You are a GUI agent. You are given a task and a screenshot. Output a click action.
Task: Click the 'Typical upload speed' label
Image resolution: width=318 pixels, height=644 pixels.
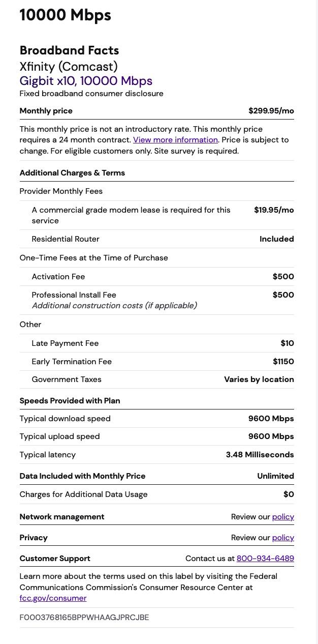(x=59, y=436)
